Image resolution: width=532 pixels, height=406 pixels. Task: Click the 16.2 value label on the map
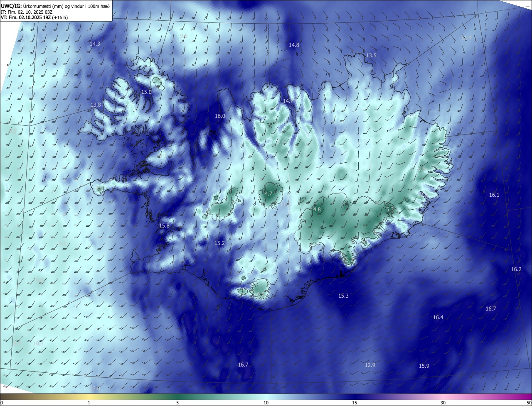[516, 269]
